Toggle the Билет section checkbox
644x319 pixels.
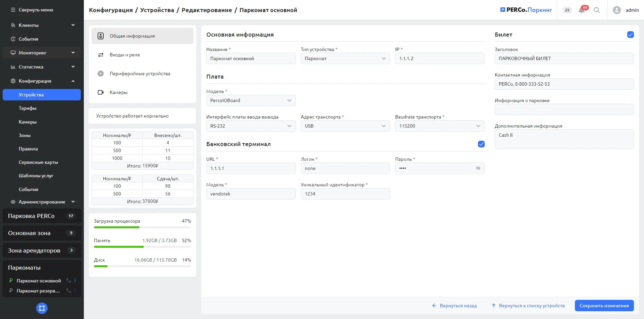[631, 35]
